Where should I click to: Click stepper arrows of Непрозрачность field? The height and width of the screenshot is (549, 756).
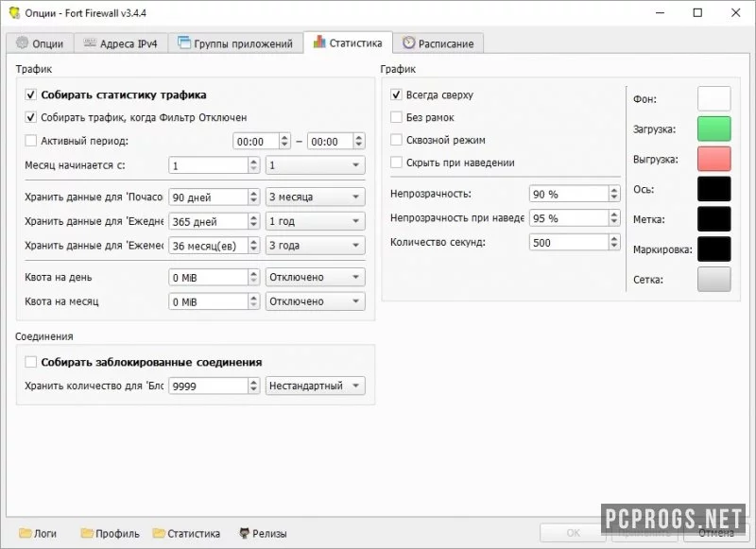613,194
